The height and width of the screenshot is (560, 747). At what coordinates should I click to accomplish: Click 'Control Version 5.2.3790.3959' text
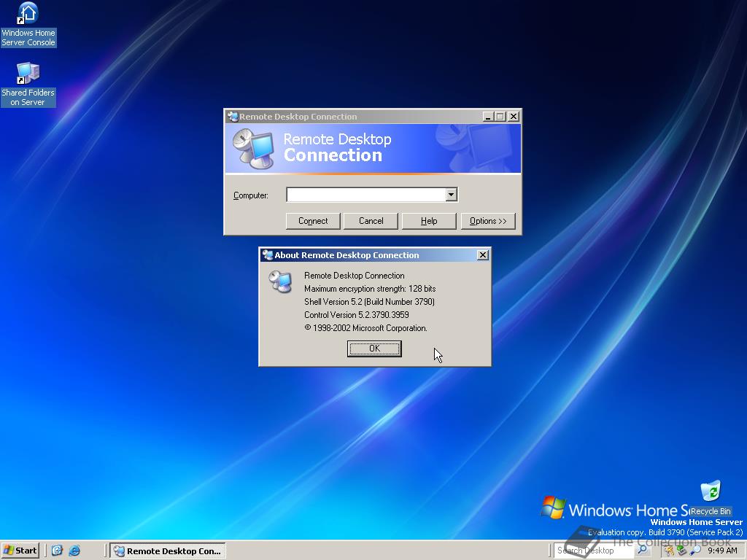[x=356, y=315]
